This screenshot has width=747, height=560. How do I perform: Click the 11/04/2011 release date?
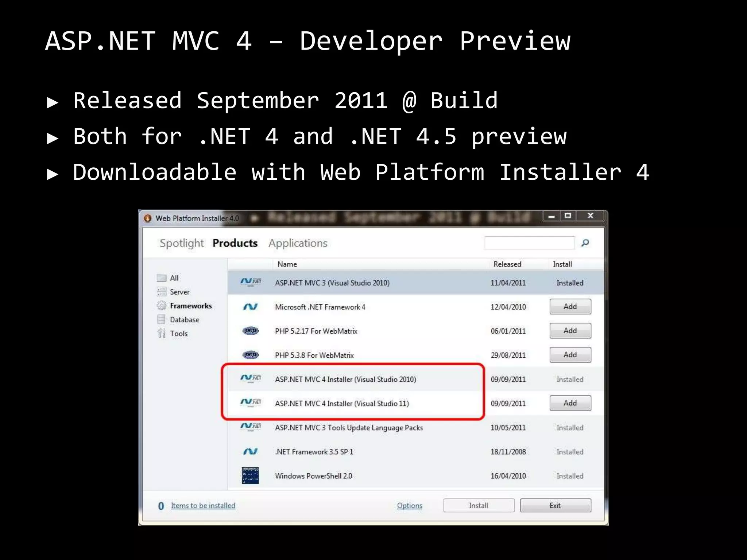508,283
